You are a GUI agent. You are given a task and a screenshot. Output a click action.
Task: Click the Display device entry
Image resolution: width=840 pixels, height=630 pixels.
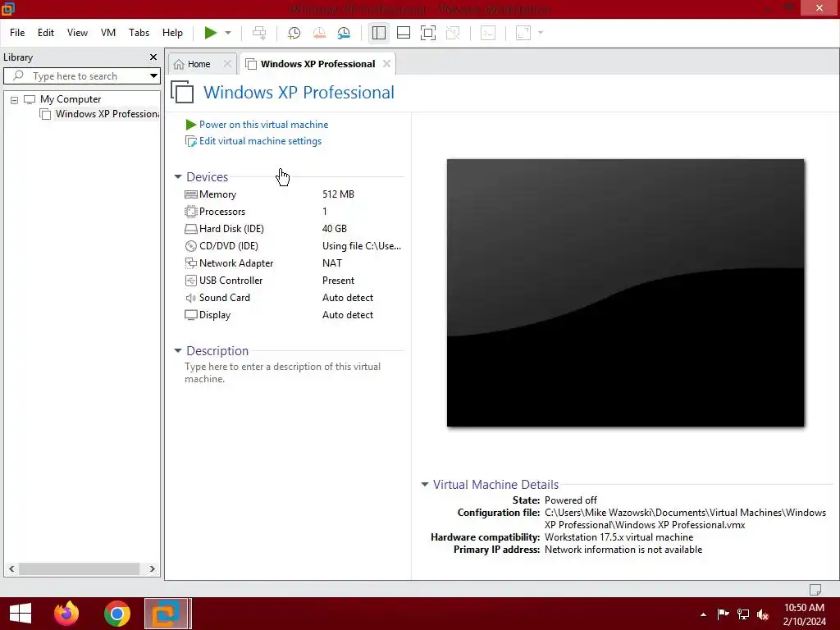click(208, 315)
